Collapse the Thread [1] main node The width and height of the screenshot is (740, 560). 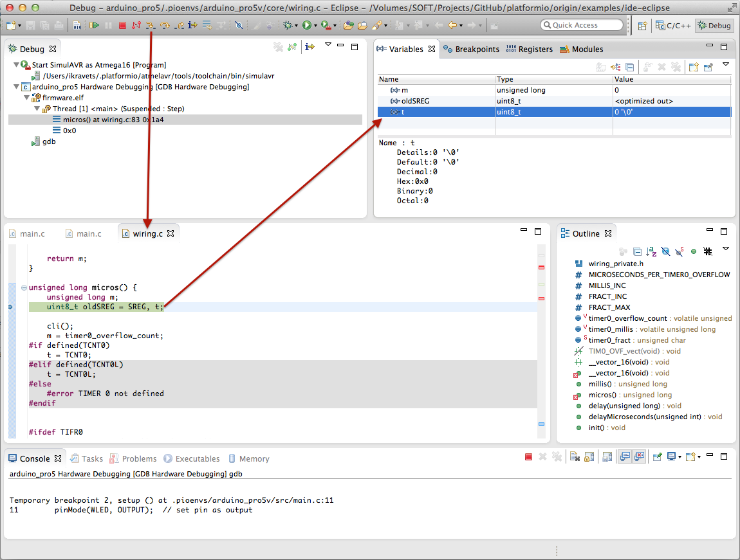pyautogui.click(x=37, y=109)
